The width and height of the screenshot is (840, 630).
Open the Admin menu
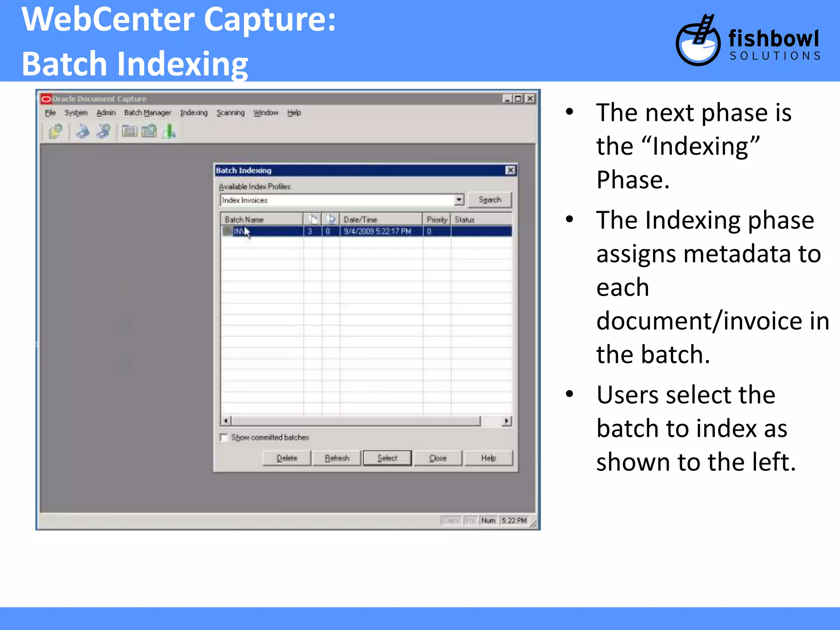coord(106,112)
